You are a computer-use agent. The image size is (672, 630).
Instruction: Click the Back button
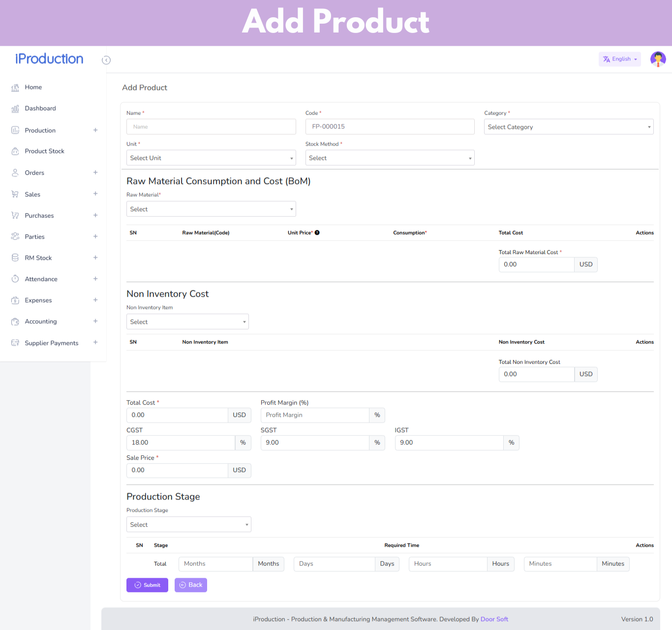pos(190,585)
